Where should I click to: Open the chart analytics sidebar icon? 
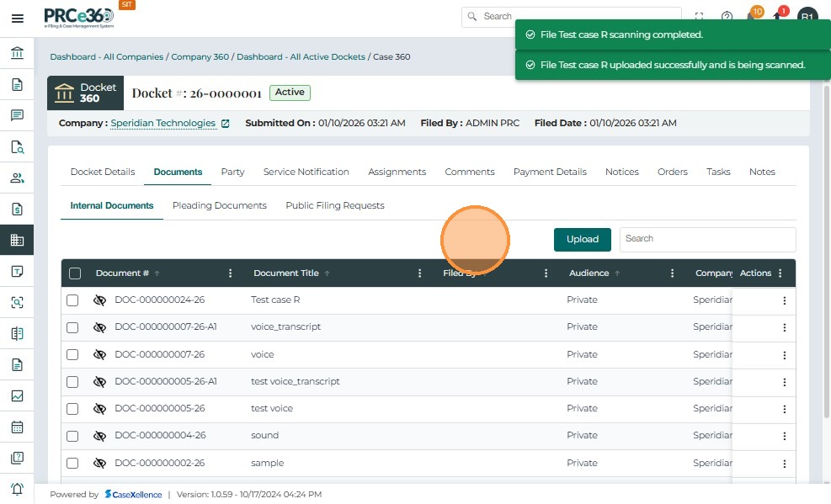coord(17,395)
